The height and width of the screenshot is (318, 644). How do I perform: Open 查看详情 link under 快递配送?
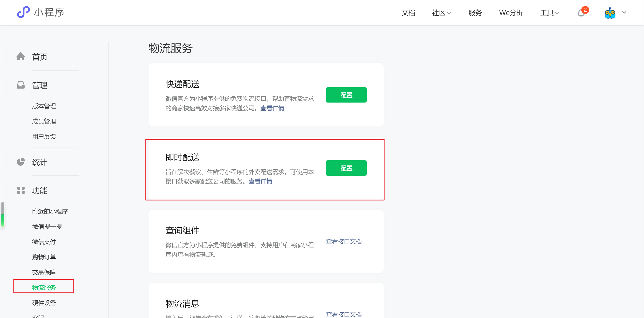[272, 108]
